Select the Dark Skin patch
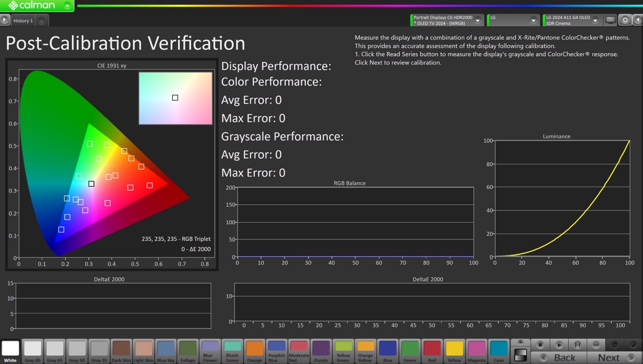 pos(121,351)
